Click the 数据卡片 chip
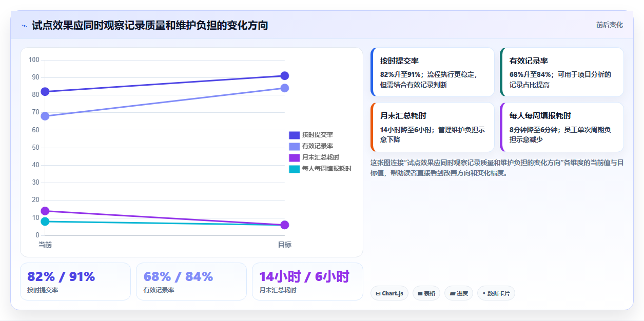Screen dimensions: 644x321 [x=496, y=293]
